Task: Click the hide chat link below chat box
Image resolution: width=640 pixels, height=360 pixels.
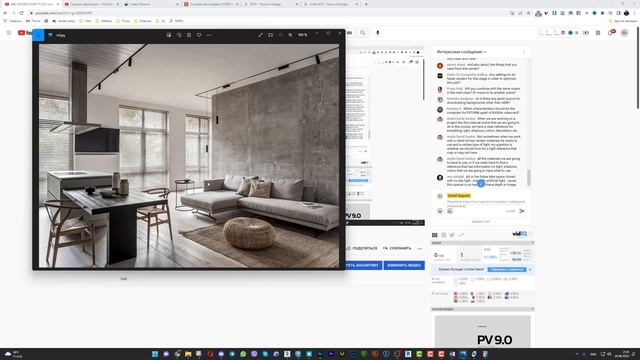Action: (x=481, y=222)
